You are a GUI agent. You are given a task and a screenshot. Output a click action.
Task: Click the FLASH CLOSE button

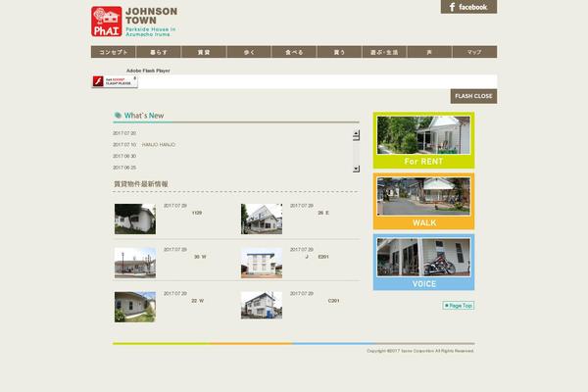(473, 96)
